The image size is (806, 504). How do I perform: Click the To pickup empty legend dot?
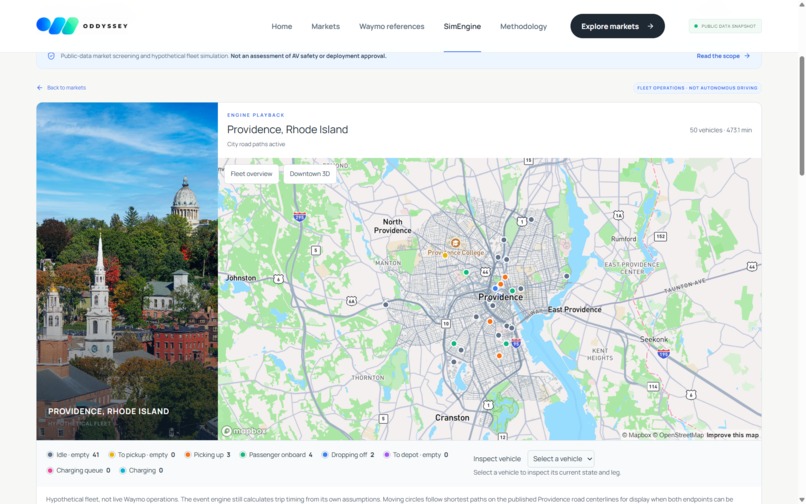(x=111, y=455)
